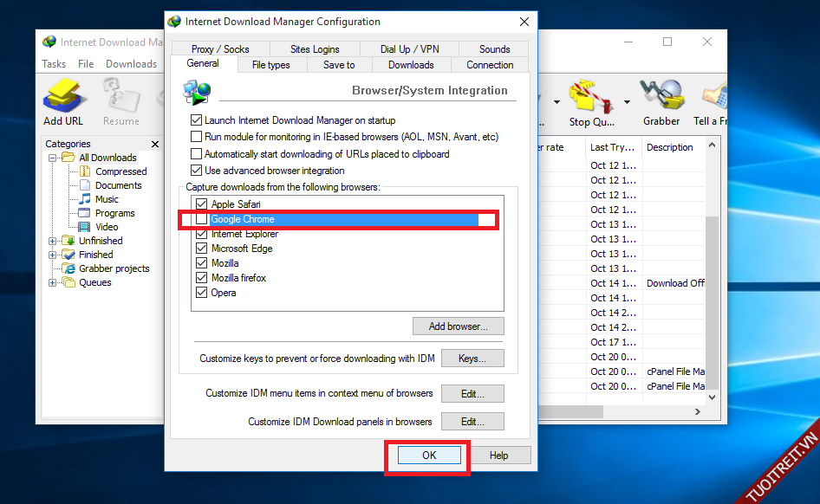Close the Categories panel
This screenshot has height=504, width=820.
click(155, 144)
